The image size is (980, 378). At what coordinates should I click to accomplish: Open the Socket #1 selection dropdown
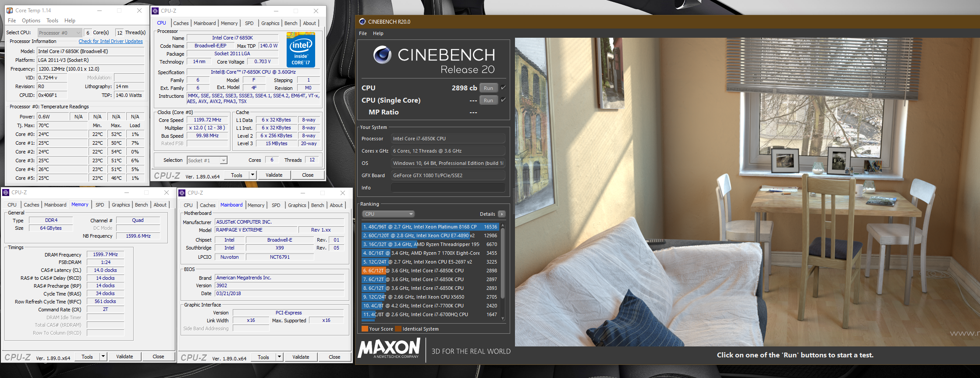pyautogui.click(x=207, y=160)
